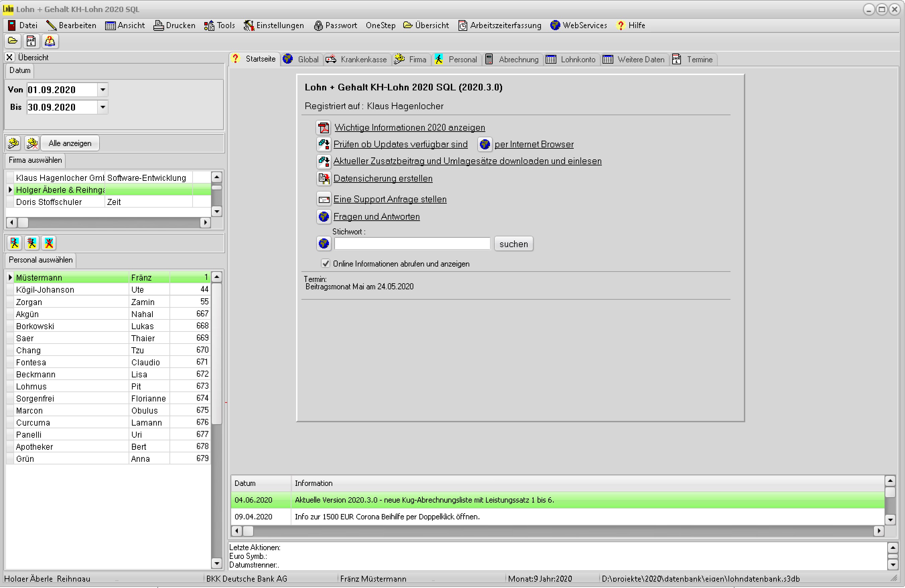This screenshot has height=588, width=905.
Task: Open the Datei menu
Action: pos(23,25)
